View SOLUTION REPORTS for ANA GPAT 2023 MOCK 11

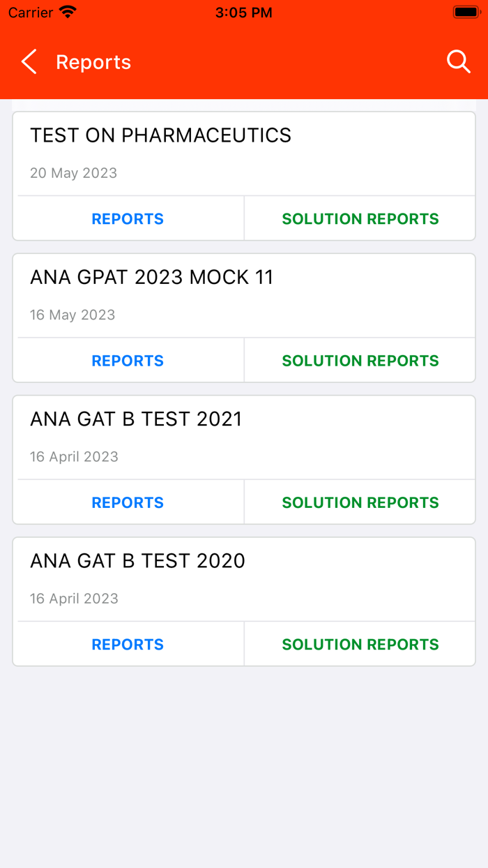360,360
